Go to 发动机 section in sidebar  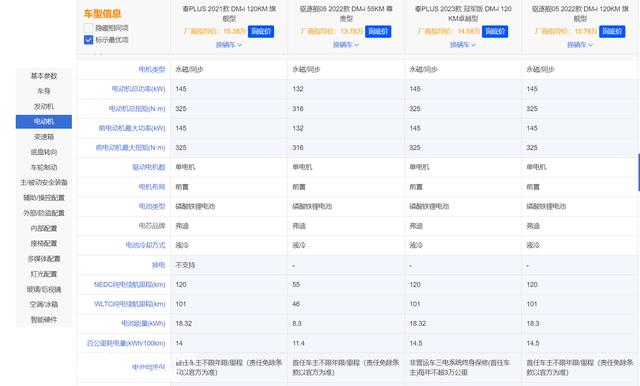(x=44, y=106)
